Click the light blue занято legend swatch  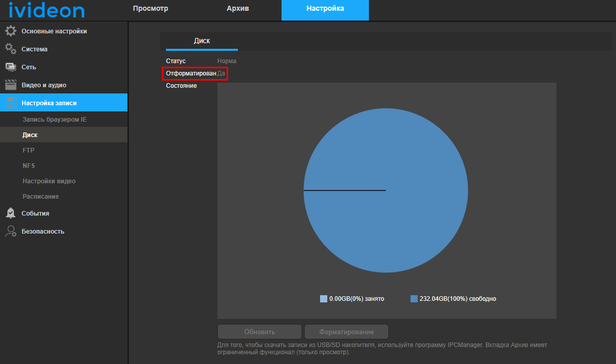pos(324,299)
